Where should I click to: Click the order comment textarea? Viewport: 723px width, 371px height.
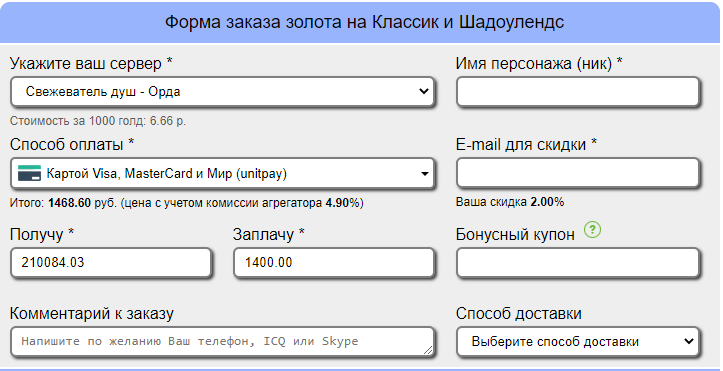(x=222, y=342)
